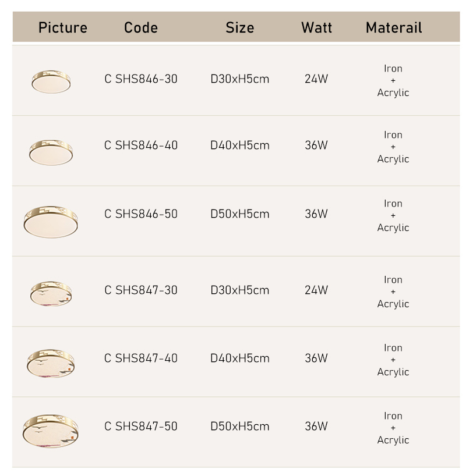Select product code C SHS847-50

coord(141,427)
